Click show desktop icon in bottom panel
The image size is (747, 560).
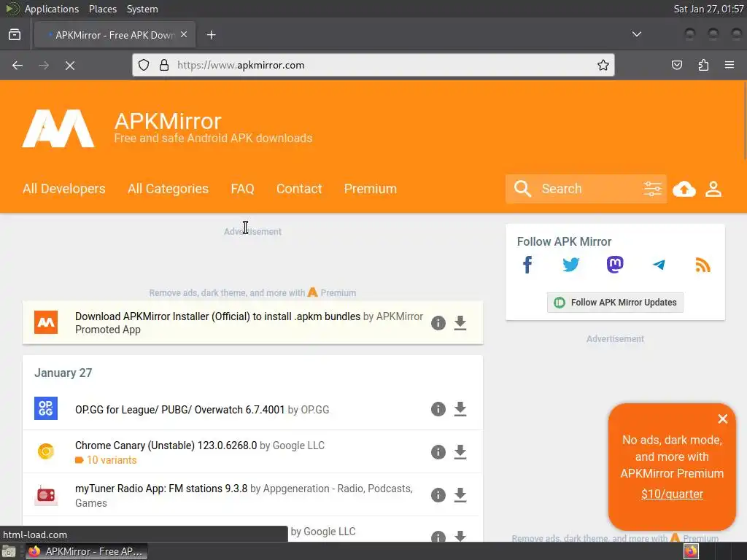point(9,551)
